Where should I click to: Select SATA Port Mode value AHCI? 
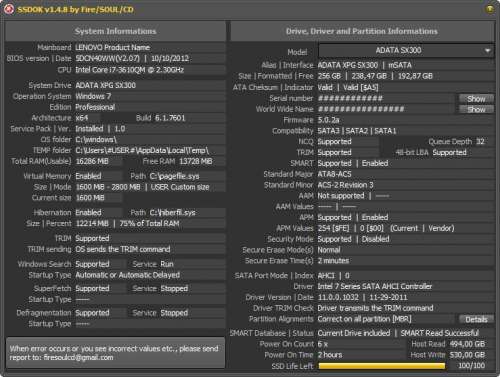coord(326,276)
